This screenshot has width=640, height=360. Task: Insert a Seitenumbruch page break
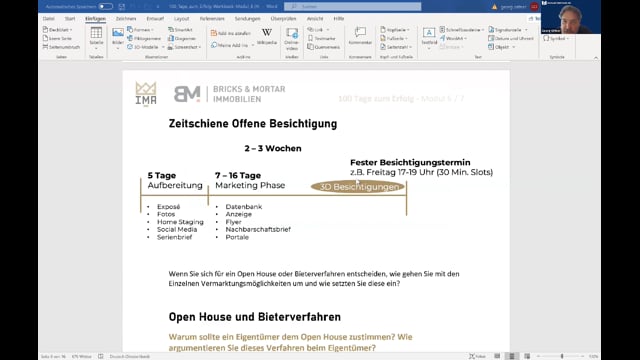61,47
